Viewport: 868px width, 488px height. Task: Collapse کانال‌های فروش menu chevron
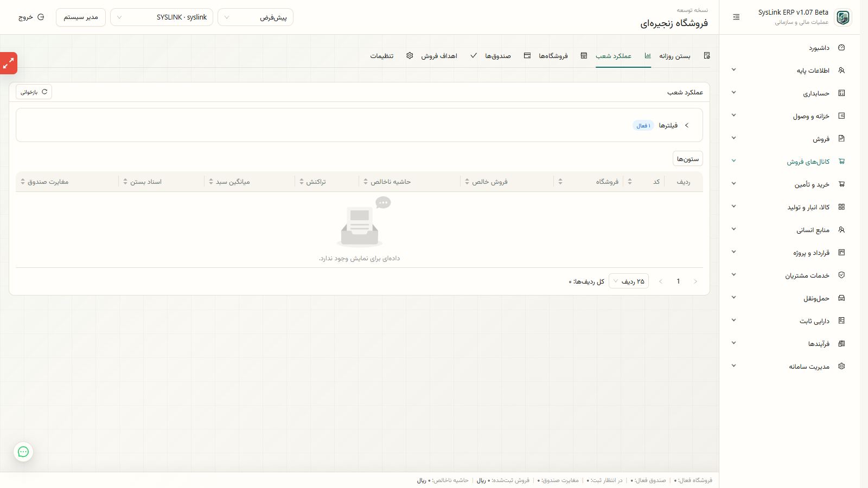[x=733, y=161]
